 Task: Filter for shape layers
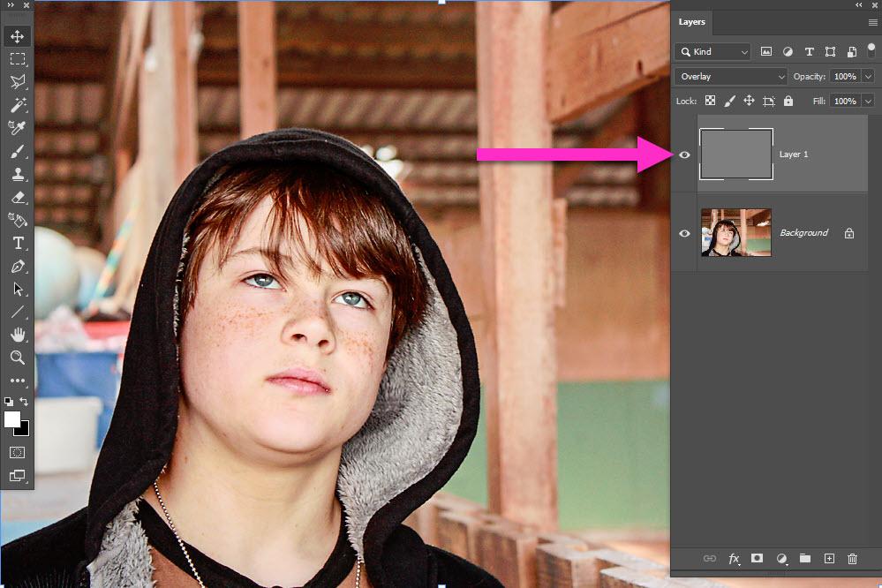(x=830, y=52)
